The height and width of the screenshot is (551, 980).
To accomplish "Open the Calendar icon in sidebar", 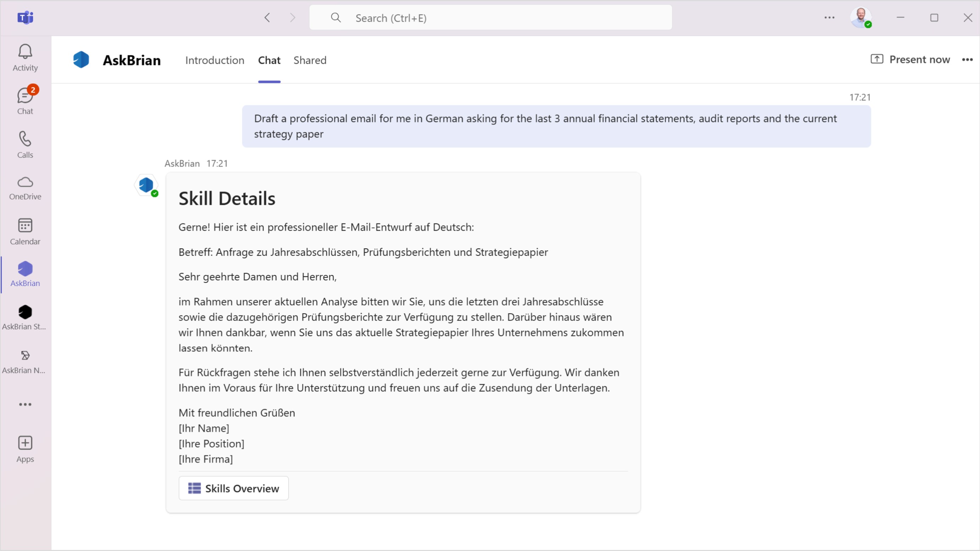I will [25, 231].
